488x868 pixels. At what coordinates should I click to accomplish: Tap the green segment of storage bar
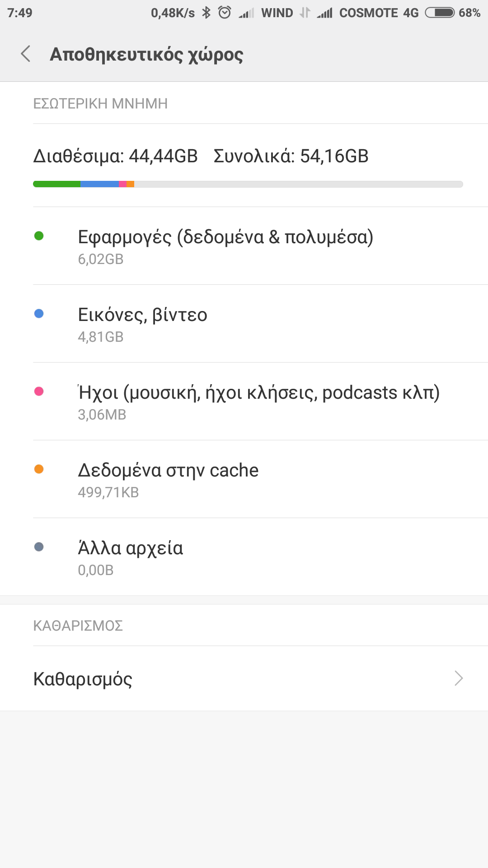[57, 184]
